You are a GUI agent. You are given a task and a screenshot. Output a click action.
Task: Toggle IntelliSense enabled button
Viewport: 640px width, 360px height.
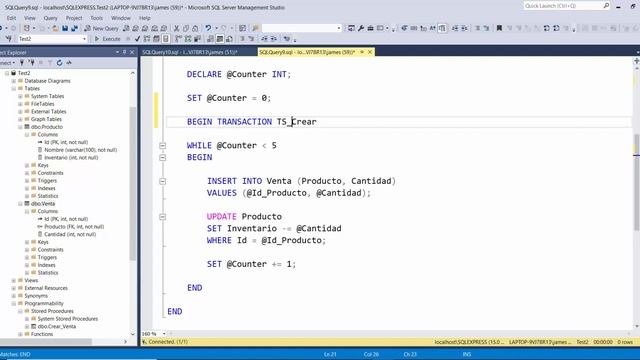(x=166, y=39)
